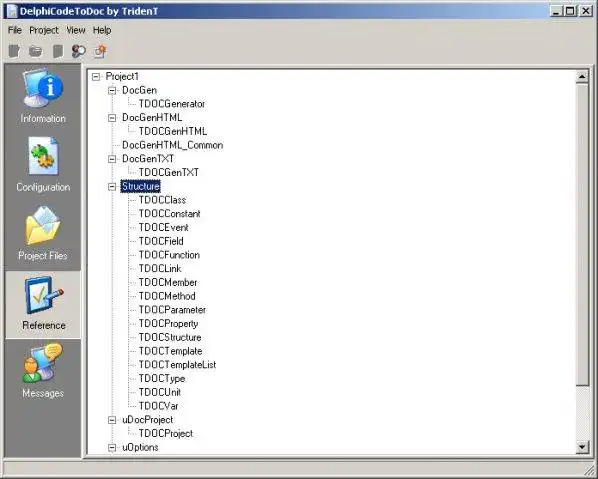Collapse the DocGenTXT tree node
Image resolution: width=598 pixels, height=479 pixels.
[112, 159]
